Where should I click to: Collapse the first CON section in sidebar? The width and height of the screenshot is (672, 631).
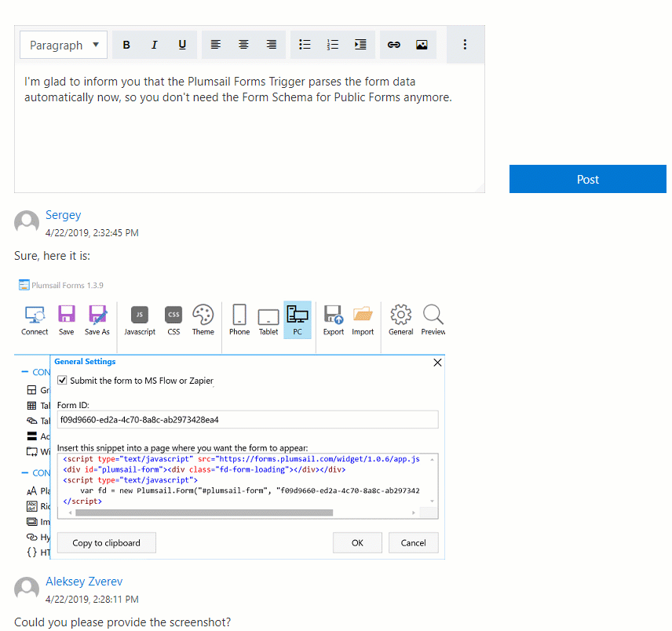pyautogui.click(x=25, y=372)
